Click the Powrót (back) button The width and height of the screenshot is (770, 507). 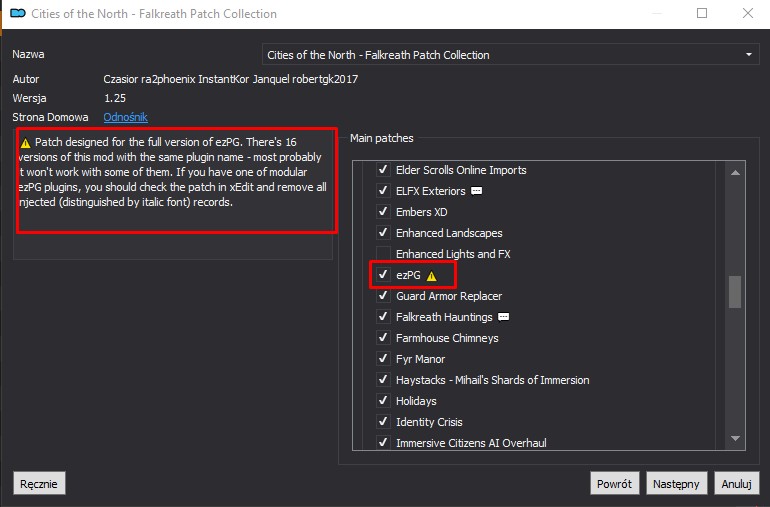(614, 483)
